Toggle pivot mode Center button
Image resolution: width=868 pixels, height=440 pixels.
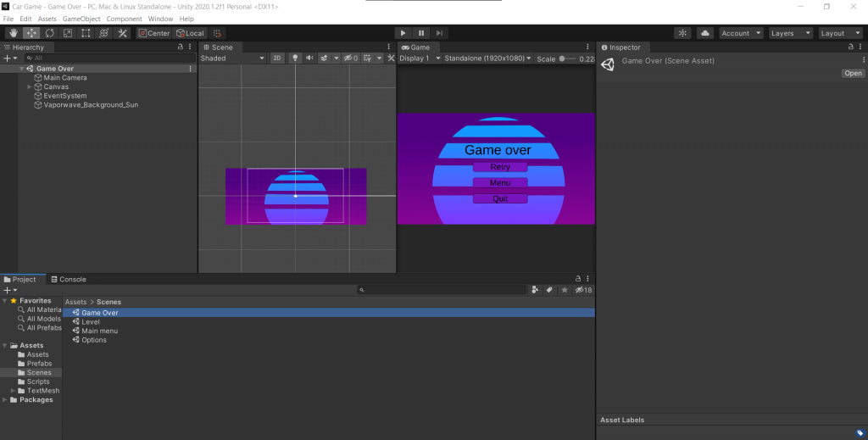click(154, 33)
